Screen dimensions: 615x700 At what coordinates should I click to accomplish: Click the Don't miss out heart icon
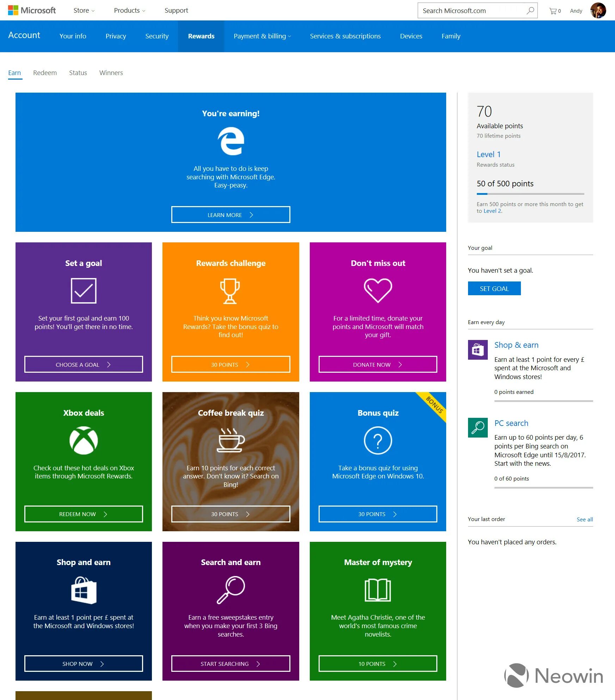coord(378,290)
